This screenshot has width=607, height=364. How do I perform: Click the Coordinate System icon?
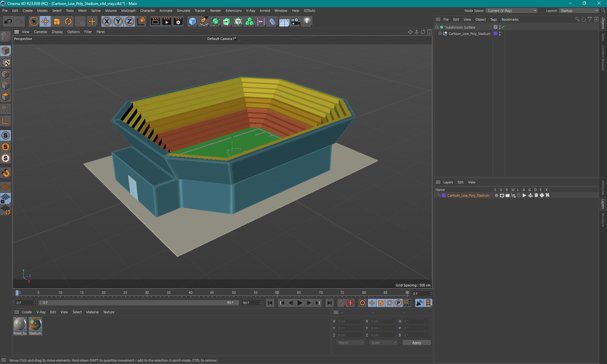coord(142,22)
